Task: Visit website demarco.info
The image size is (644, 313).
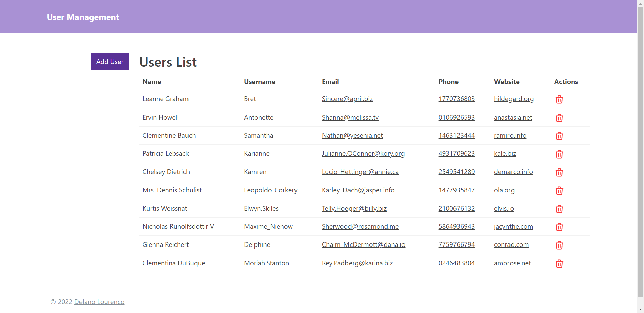Action: point(513,172)
